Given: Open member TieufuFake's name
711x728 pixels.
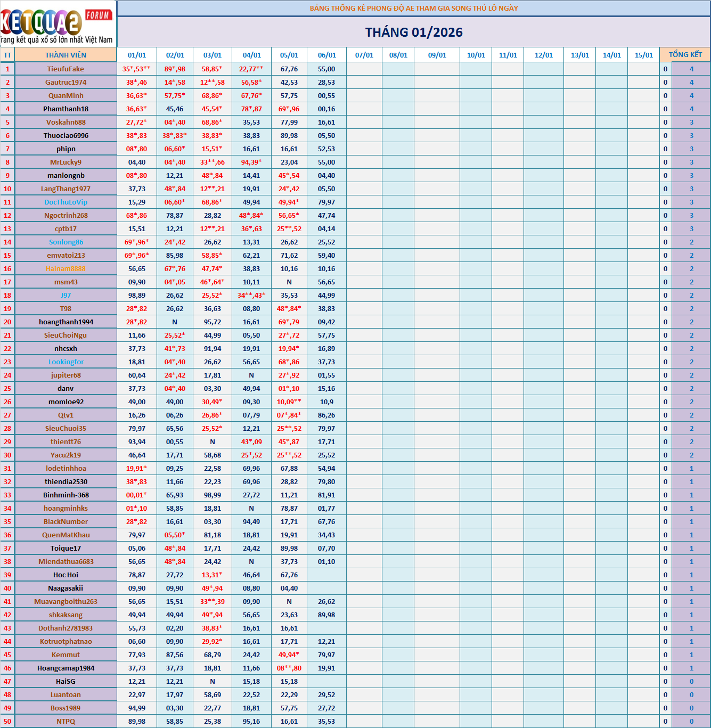Looking at the screenshot, I should click(x=66, y=69).
